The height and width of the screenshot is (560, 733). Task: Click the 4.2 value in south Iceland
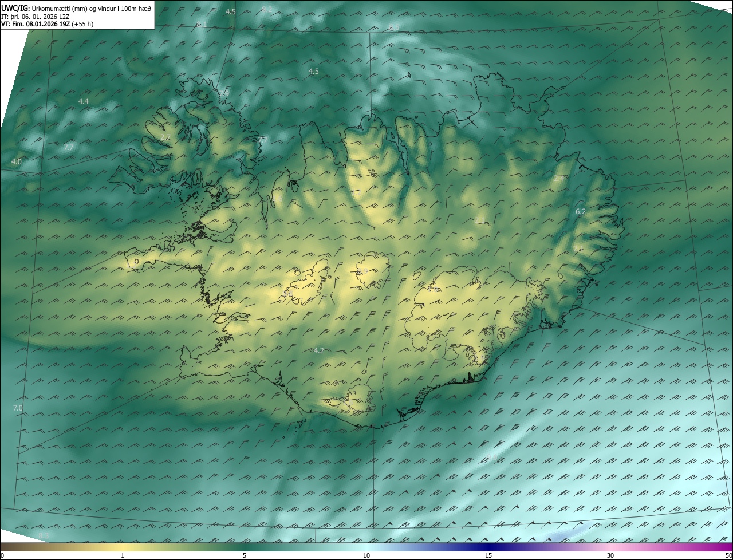tap(319, 350)
